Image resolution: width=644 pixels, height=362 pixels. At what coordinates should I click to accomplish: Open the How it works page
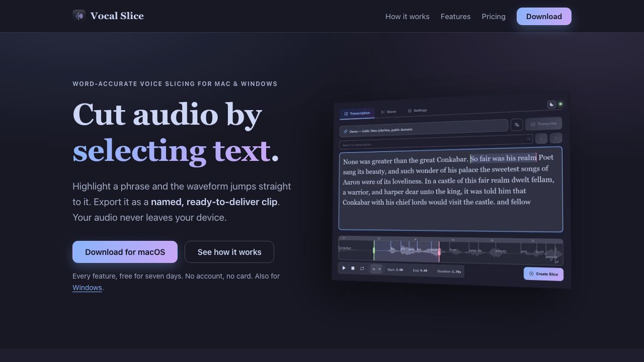408,17
